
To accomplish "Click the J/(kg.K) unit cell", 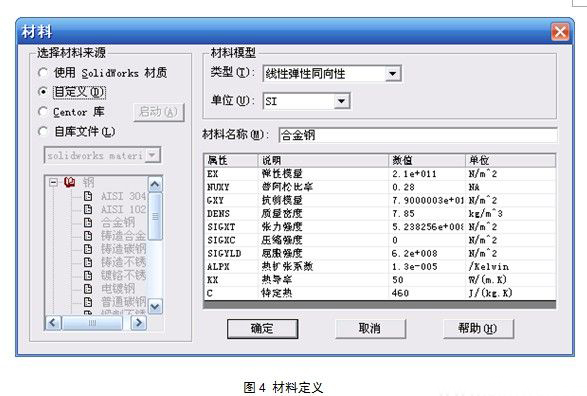I will 490,293.
